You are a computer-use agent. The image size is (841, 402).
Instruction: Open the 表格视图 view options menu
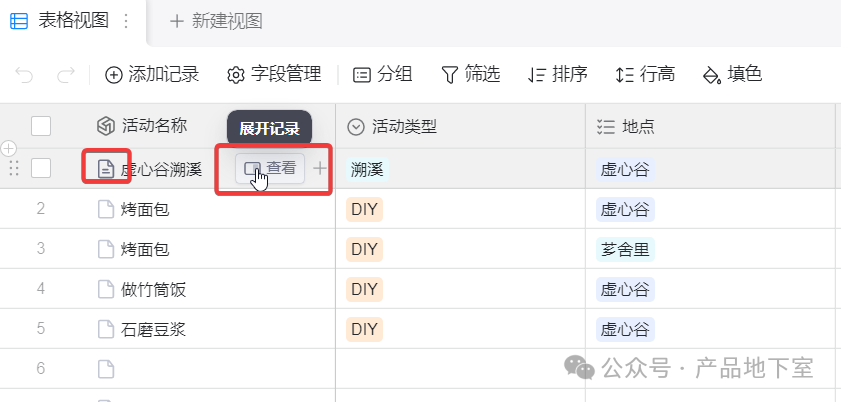[x=126, y=21]
